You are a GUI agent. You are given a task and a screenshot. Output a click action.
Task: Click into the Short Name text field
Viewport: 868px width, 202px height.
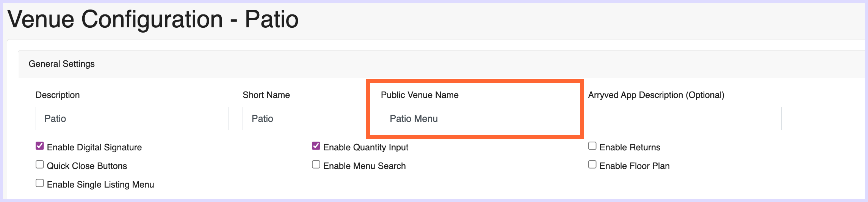point(305,118)
